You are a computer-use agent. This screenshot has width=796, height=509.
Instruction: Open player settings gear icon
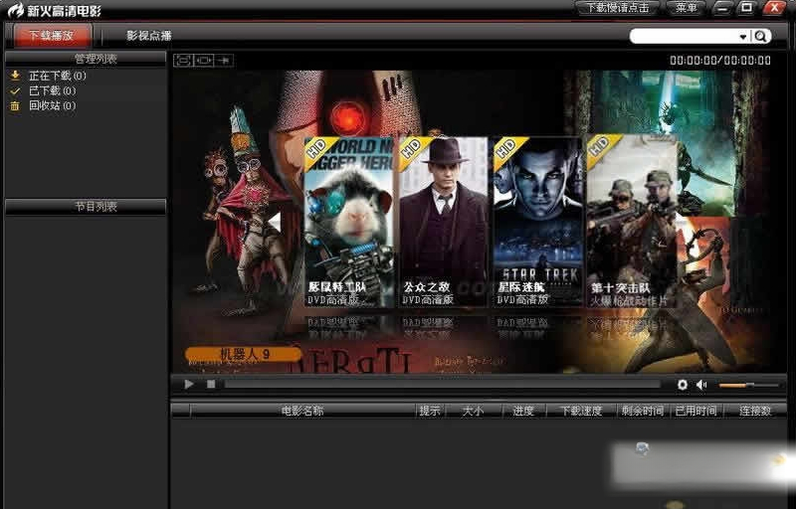point(682,385)
